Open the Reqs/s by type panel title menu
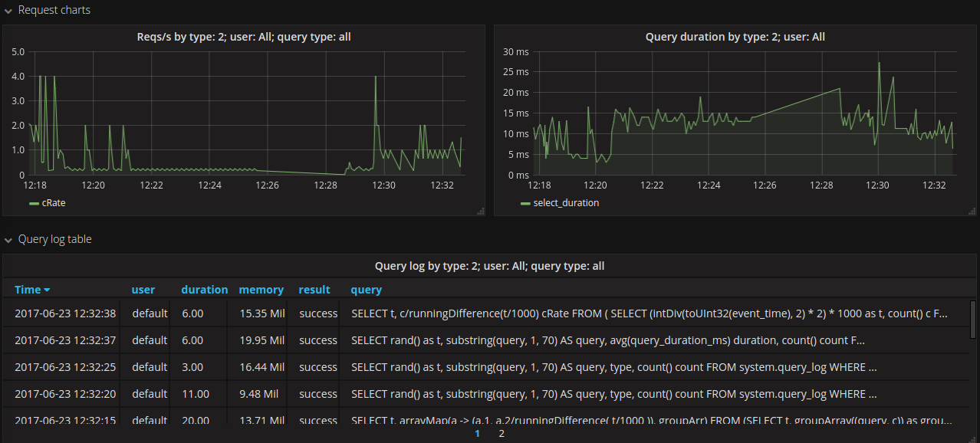The width and height of the screenshot is (980, 443). coord(244,37)
